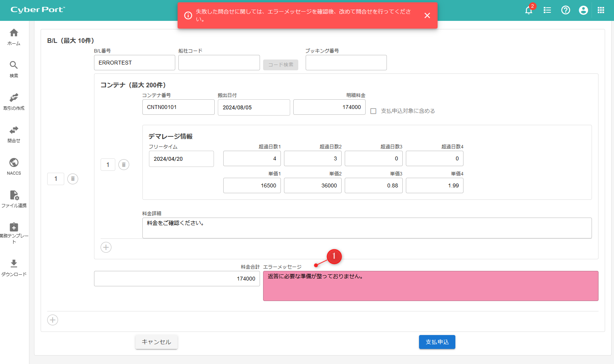The width and height of the screenshot is (614, 364).
Task: Add a new B/L with plus icon
Action: click(53, 320)
